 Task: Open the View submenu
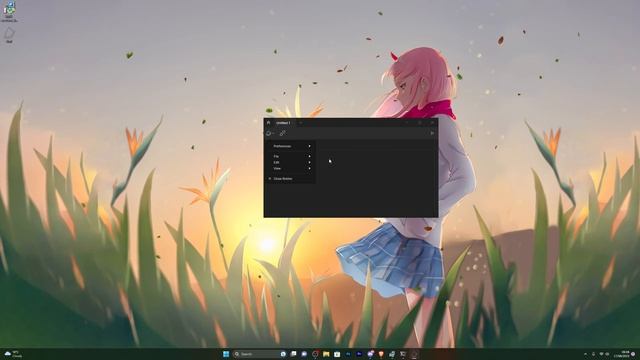pyautogui.click(x=291, y=168)
